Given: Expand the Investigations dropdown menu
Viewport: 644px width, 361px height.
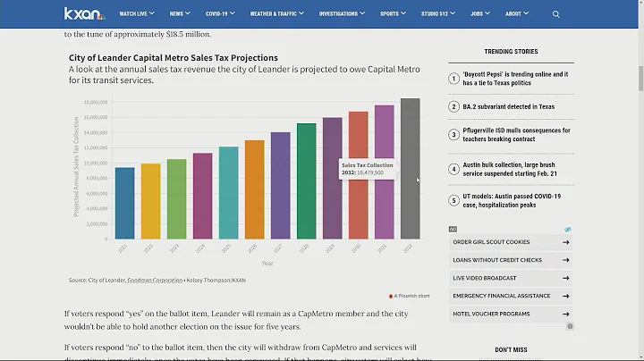Looking at the screenshot, I should point(342,13).
